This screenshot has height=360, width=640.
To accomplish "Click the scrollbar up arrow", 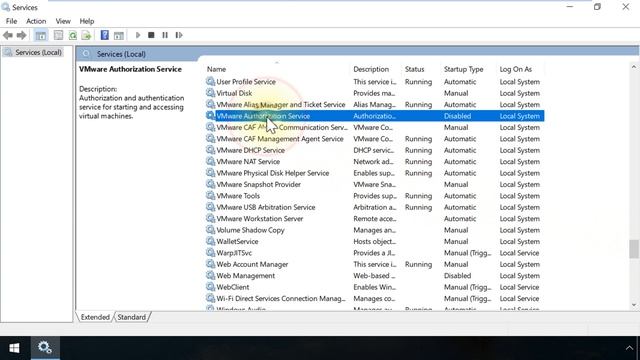I will (633, 67).
